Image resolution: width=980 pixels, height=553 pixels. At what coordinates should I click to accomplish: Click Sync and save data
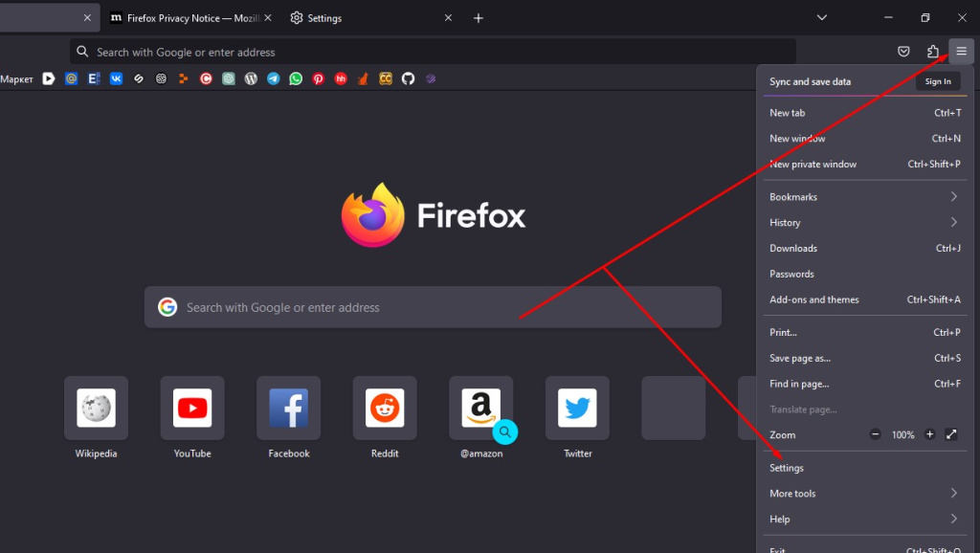pos(810,81)
